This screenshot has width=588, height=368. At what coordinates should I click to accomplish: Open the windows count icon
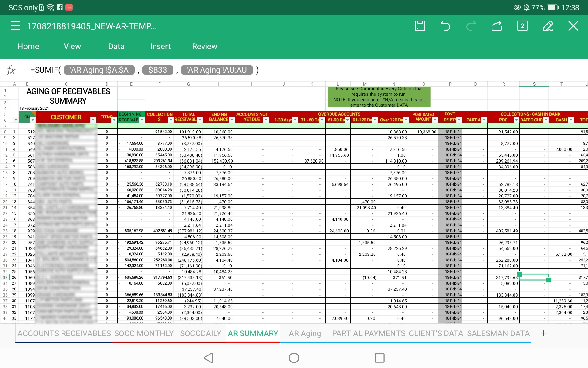[x=522, y=26]
